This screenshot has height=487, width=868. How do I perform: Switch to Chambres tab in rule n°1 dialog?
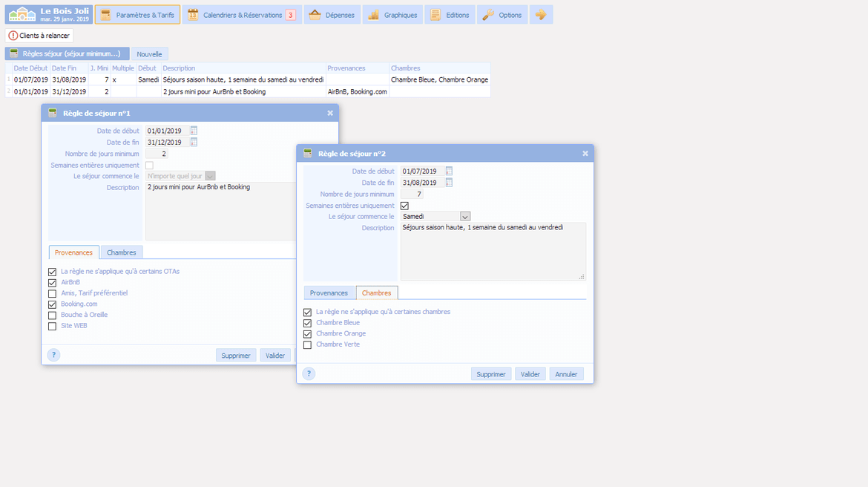tap(121, 252)
